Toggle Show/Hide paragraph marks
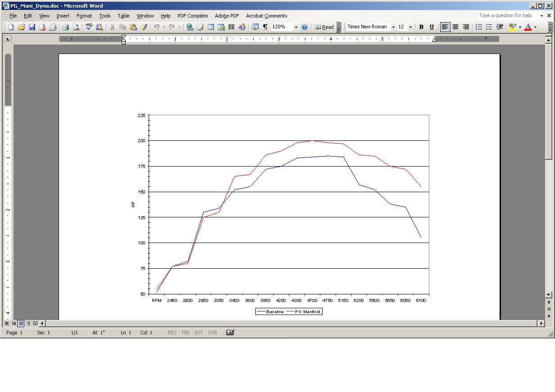This screenshot has height=392, width=555. click(x=265, y=27)
